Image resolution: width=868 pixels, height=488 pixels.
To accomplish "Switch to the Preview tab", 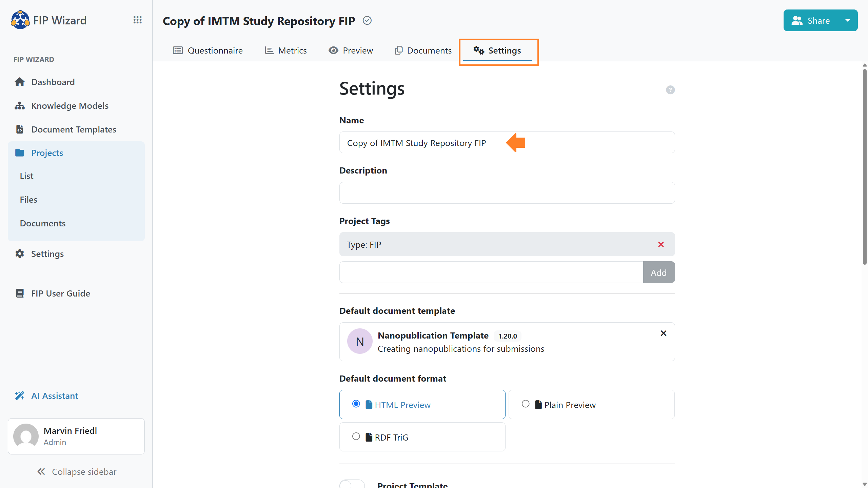I will click(x=351, y=50).
